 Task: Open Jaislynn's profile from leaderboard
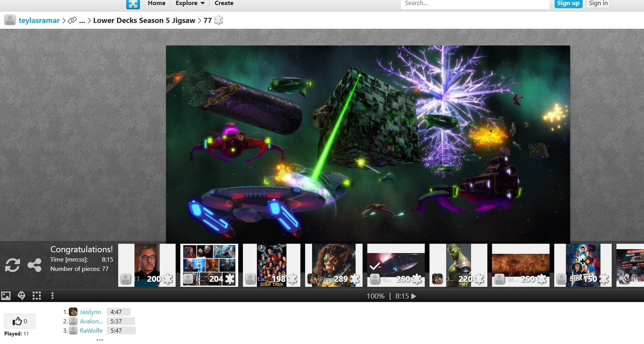tap(90, 312)
